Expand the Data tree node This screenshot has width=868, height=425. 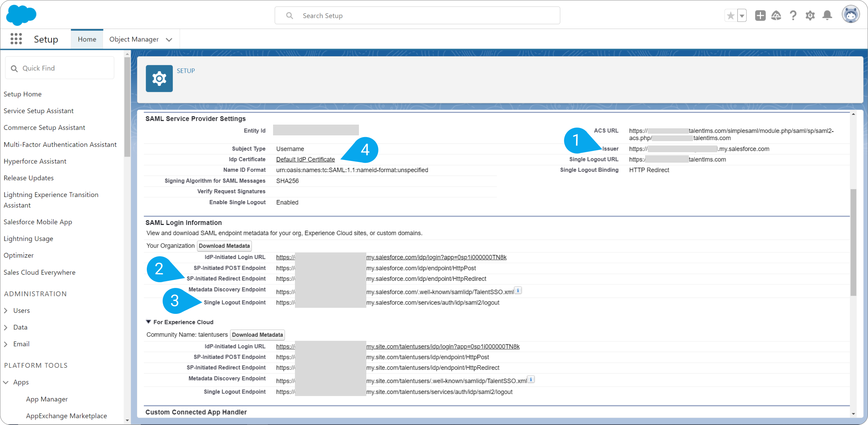[x=6, y=327]
